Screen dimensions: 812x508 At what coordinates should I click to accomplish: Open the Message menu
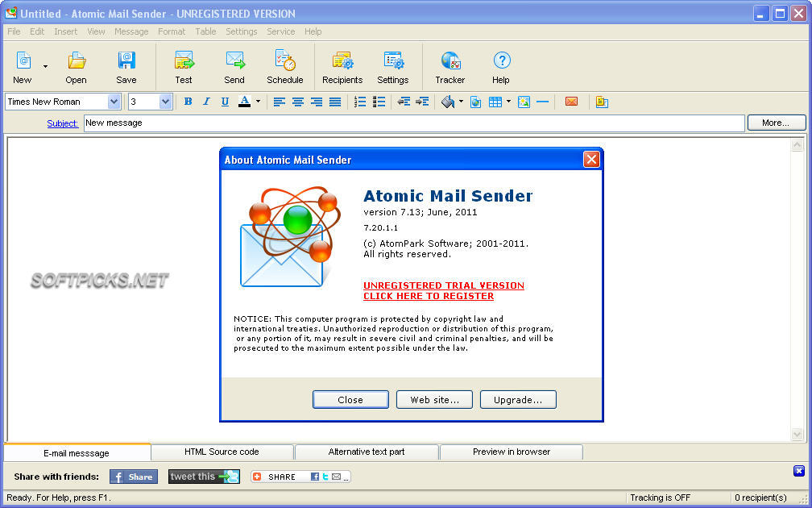coord(131,31)
